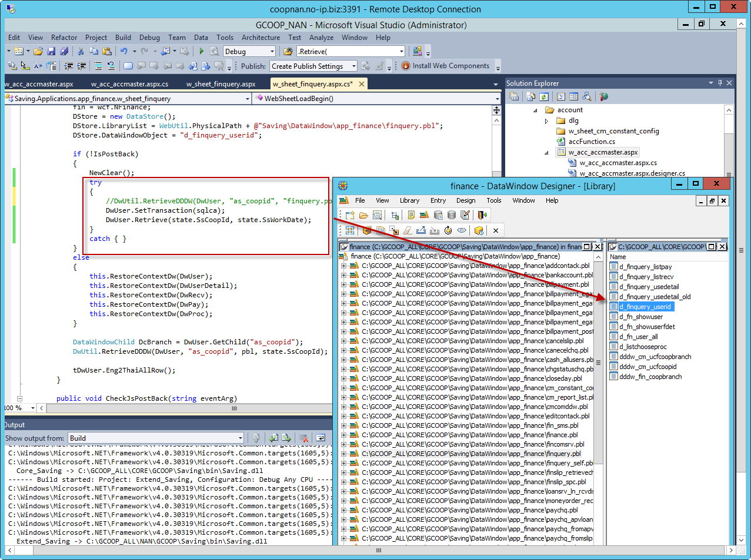The width and height of the screenshot is (751, 560).
Task: Click Clear All icon in Output panel
Action: coord(304,438)
